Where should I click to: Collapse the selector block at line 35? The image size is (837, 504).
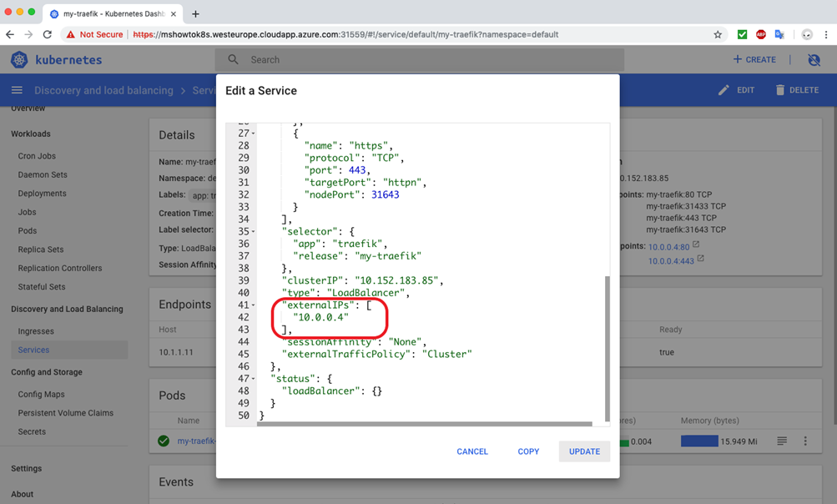click(x=253, y=232)
